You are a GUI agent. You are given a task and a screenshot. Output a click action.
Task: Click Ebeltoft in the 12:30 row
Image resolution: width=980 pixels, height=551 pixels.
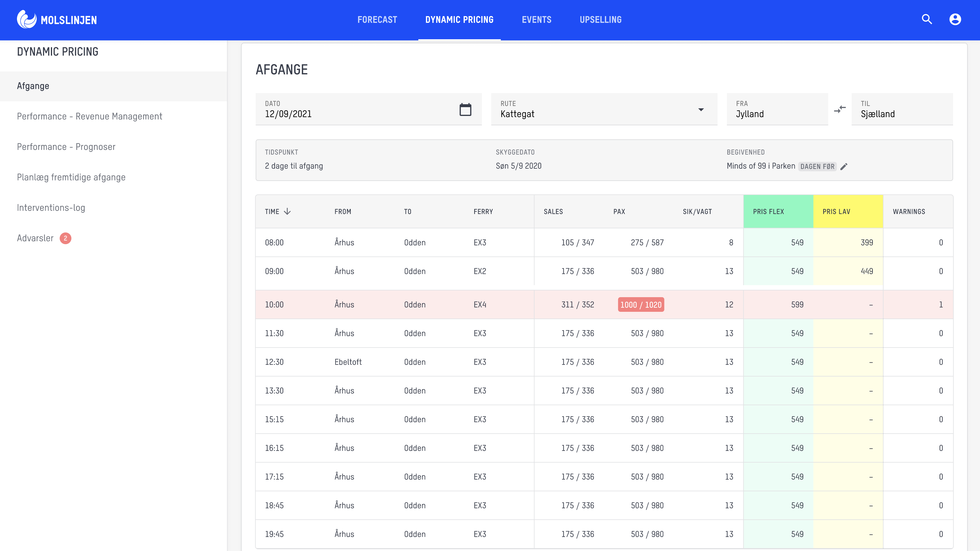[348, 362]
